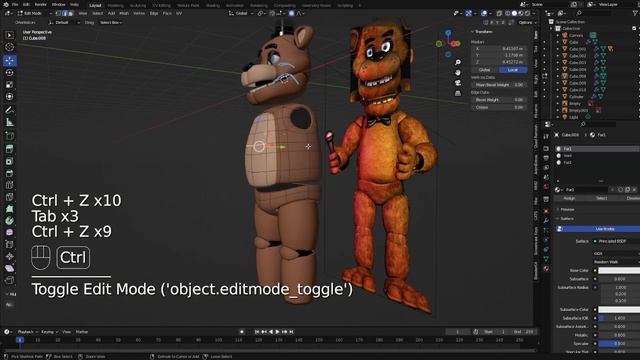
Task: Open the Edit menu
Action: pos(26,4)
